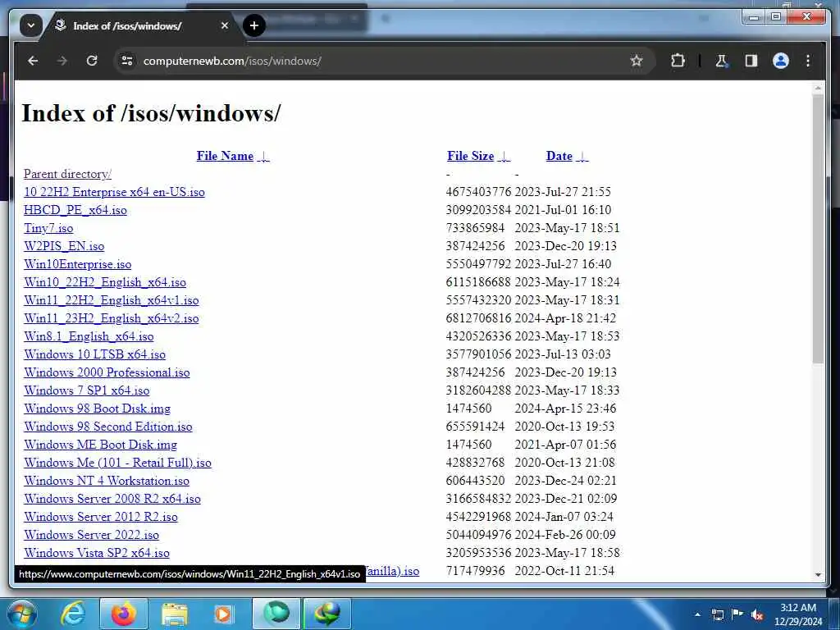Open the Extensions puzzle icon
The image size is (840, 630).
[678, 61]
